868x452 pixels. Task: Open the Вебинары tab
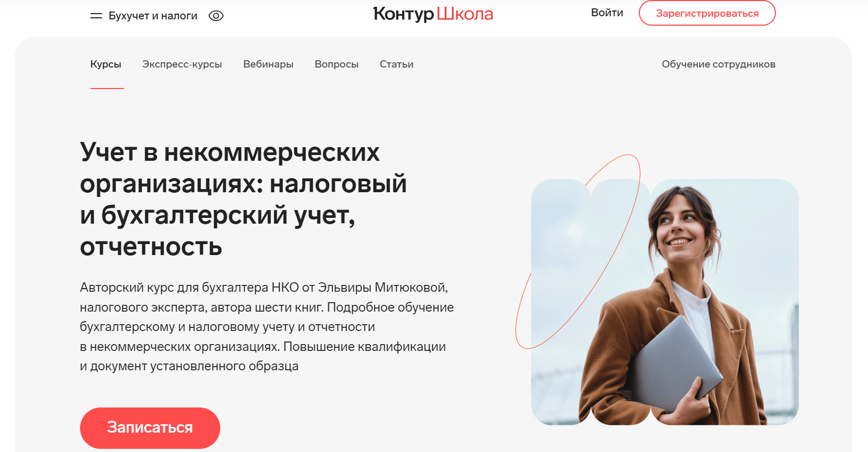pyautogui.click(x=268, y=64)
